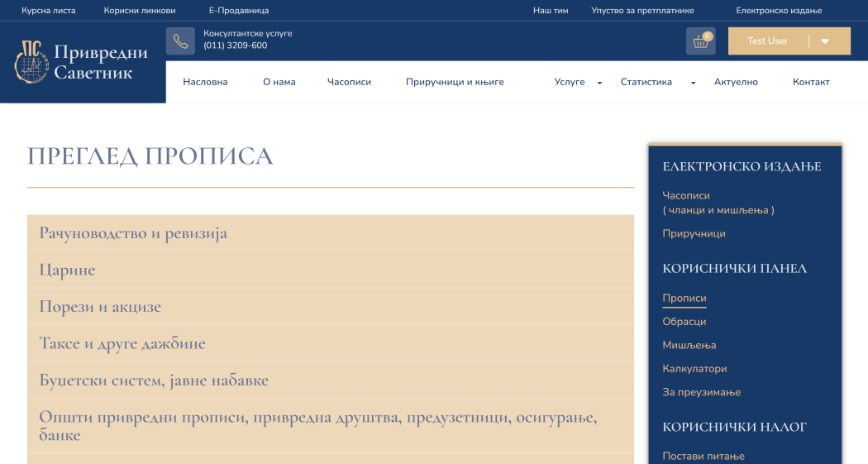Open the Часописи menu item
The image size is (868, 464).
pos(349,82)
